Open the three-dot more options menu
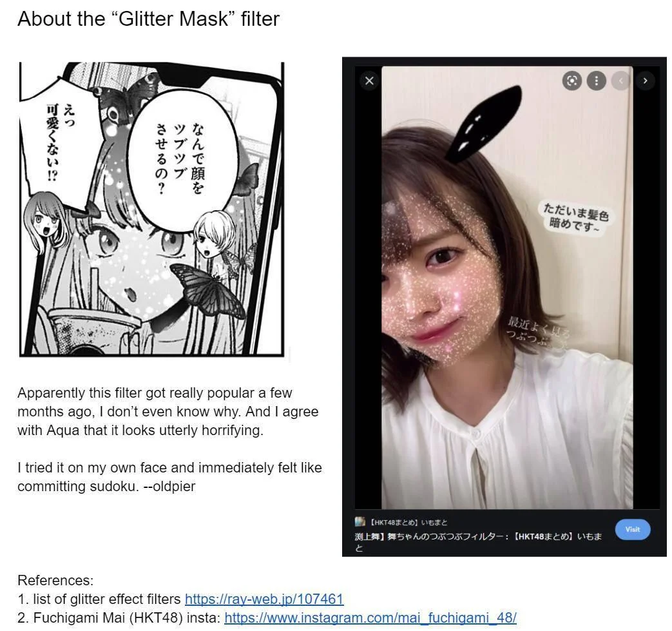 click(x=596, y=81)
